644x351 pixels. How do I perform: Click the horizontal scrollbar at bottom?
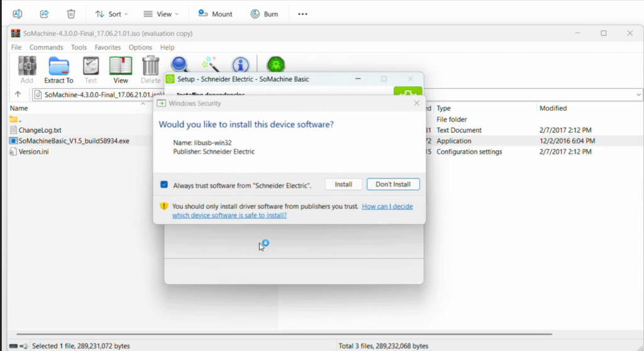point(283,334)
